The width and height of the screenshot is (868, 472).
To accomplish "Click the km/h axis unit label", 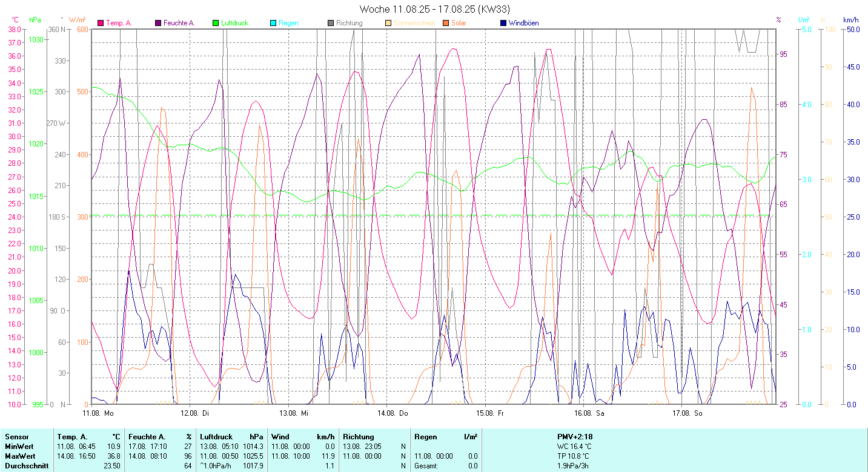I will coord(850,19).
